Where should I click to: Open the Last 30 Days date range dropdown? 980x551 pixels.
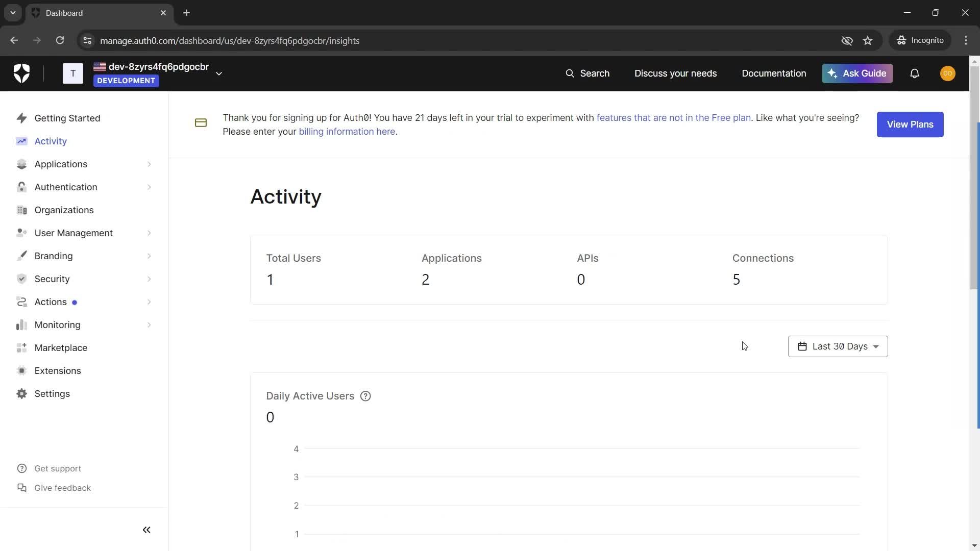[838, 346]
